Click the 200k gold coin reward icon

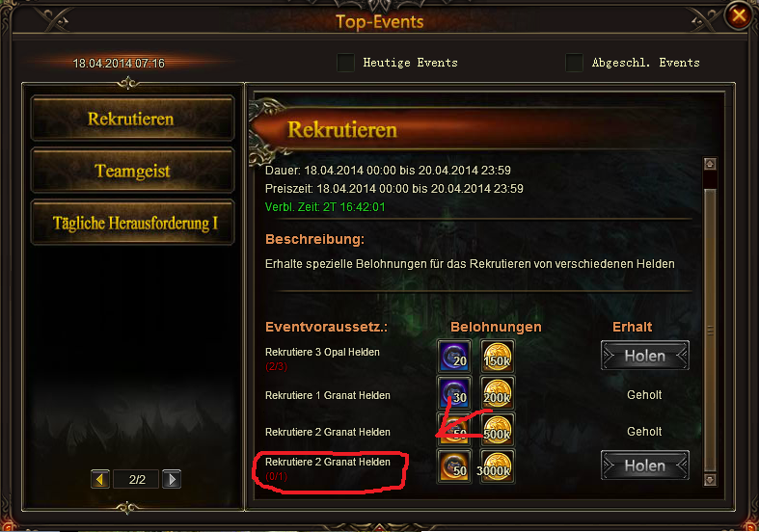(497, 392)
